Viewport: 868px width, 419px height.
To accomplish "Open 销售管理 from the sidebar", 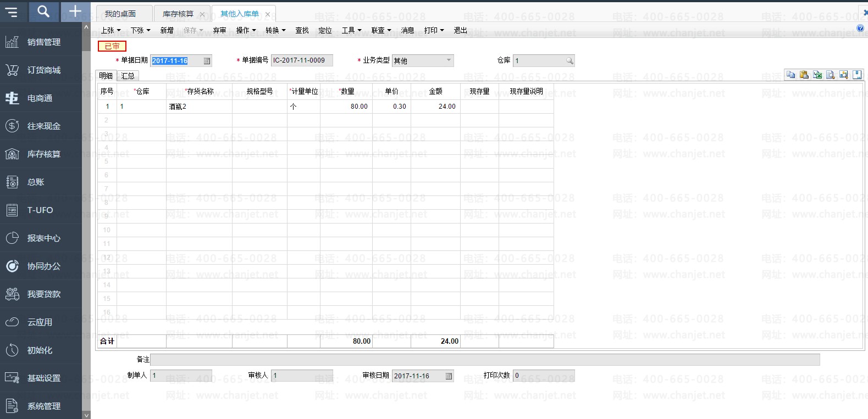I will [x=41, y=42].
